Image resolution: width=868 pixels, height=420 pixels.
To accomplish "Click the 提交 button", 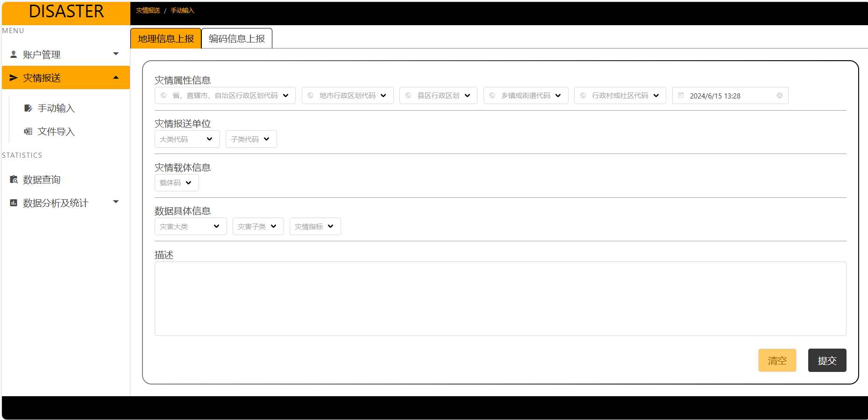I will pyautogui.click(x=827, y=360).
